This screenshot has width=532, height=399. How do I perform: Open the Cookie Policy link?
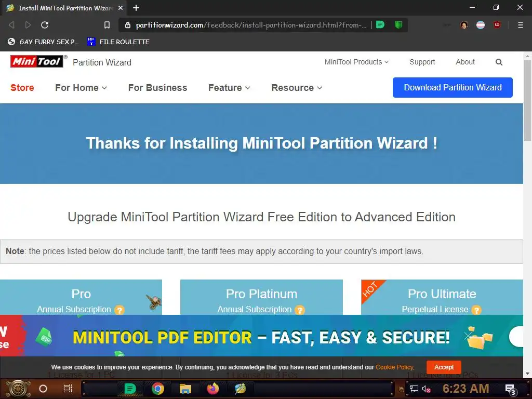(394, 367)
